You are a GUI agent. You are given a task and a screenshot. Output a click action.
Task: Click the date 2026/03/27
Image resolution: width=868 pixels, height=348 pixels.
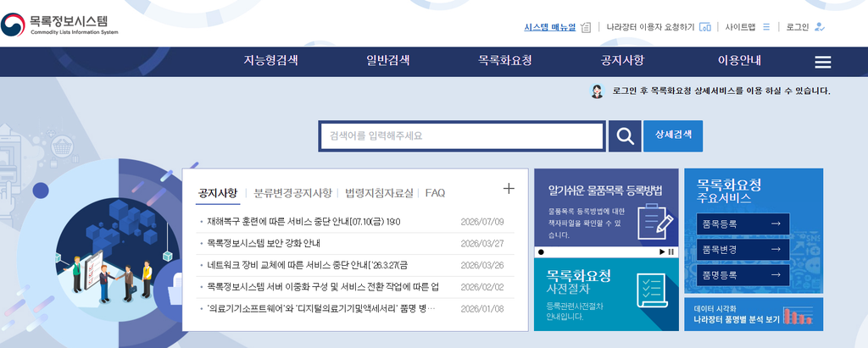click(482, 244)
